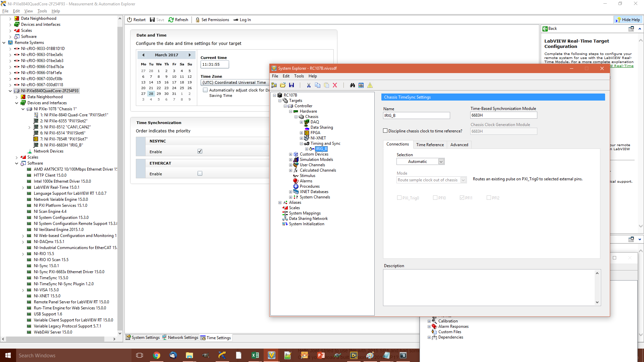Click Restart in MAX toolbar
644x362 pixels.
[x=136, y=20]
